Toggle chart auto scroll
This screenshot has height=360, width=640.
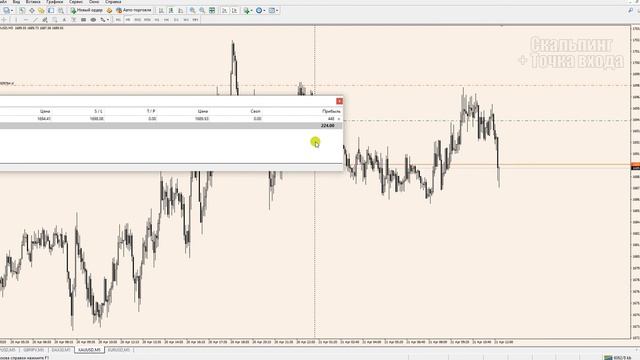pos(224,11)
